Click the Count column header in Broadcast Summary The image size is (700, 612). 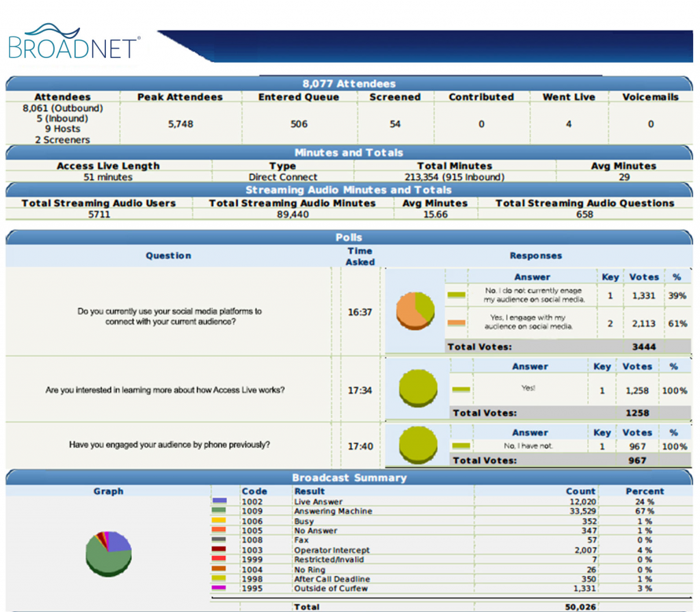(580, 491)
